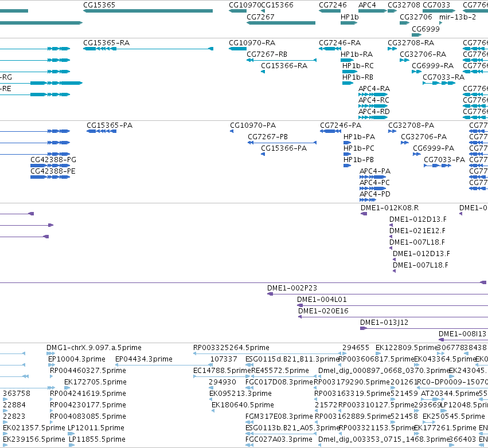Select protein CG6999-PA
The image size is (488, 448).
[x=434, y=148]
